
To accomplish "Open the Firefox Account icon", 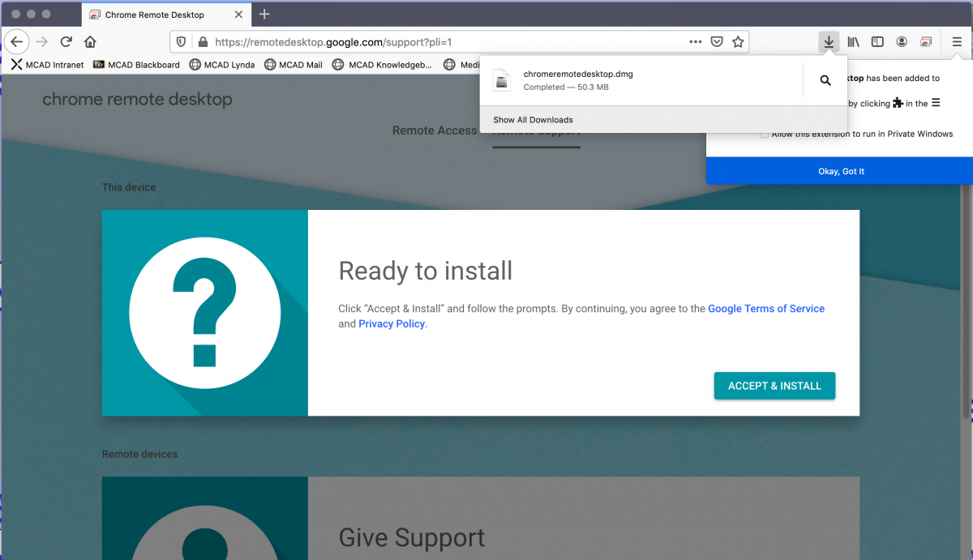I will [x=902, y=42].
